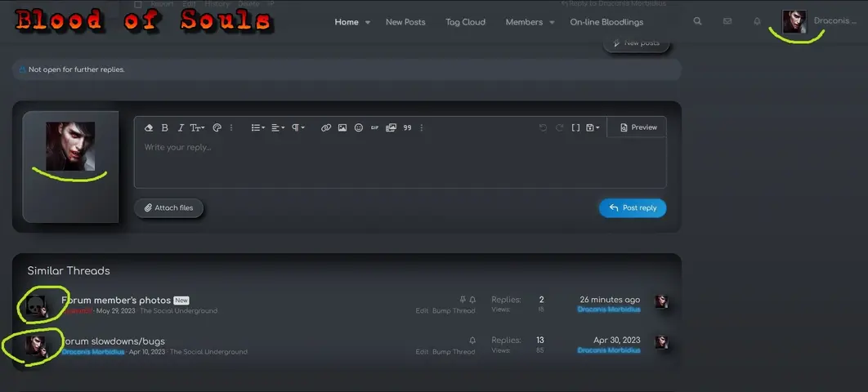Click the Post reply button
This screenshot has width=868, height=392.
tap(633, 208)
